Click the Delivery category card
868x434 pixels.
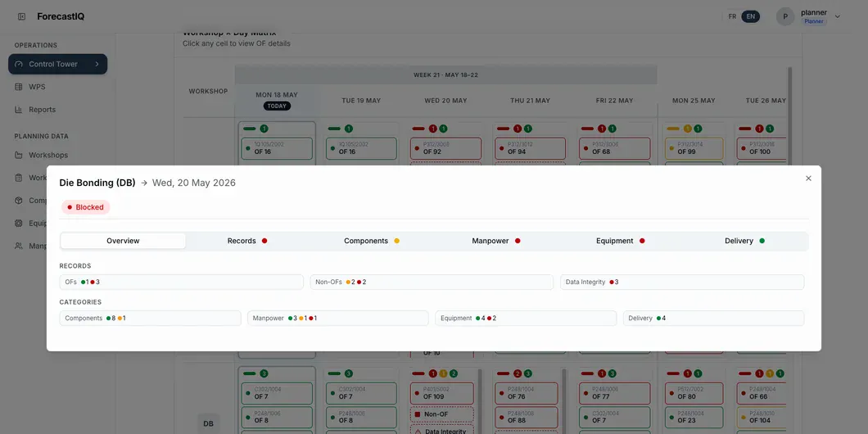coord(713,319)
